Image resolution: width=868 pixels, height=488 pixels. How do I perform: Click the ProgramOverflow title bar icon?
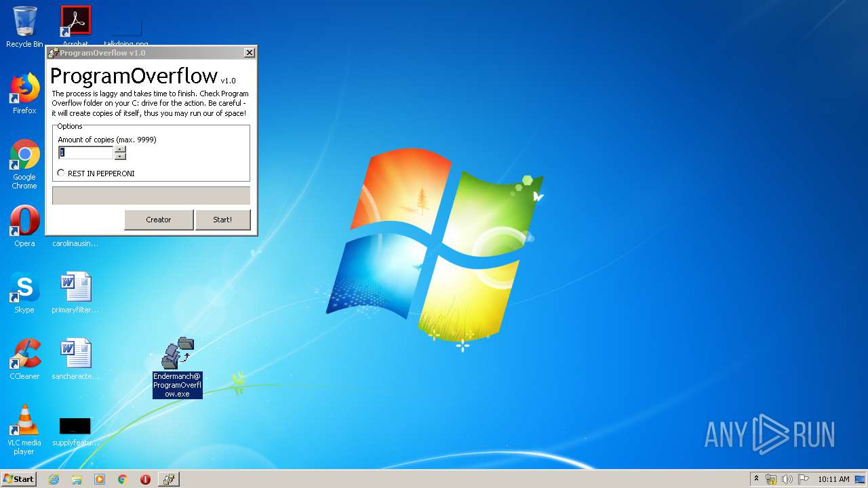point(54,53)
